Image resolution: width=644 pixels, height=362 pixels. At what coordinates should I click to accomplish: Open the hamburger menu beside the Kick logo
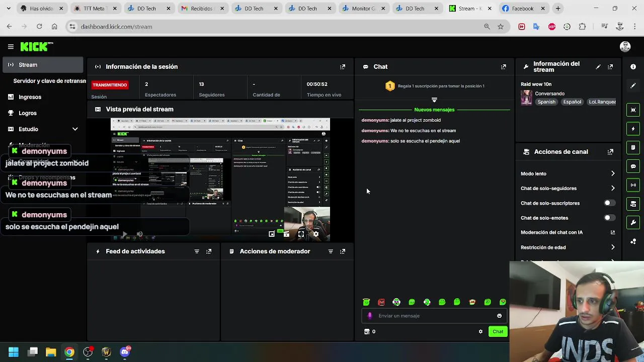[11, 47]
